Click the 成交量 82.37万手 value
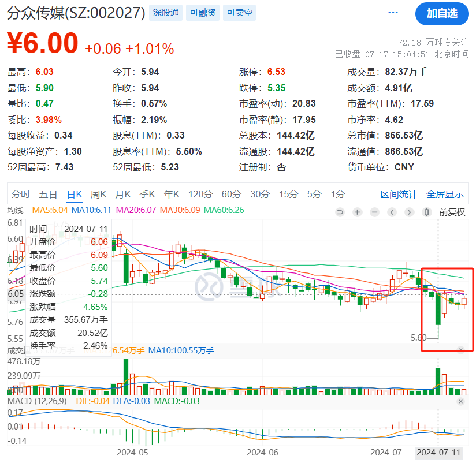The height and width of the screenshot is (463, 476). tap(406, 72)
